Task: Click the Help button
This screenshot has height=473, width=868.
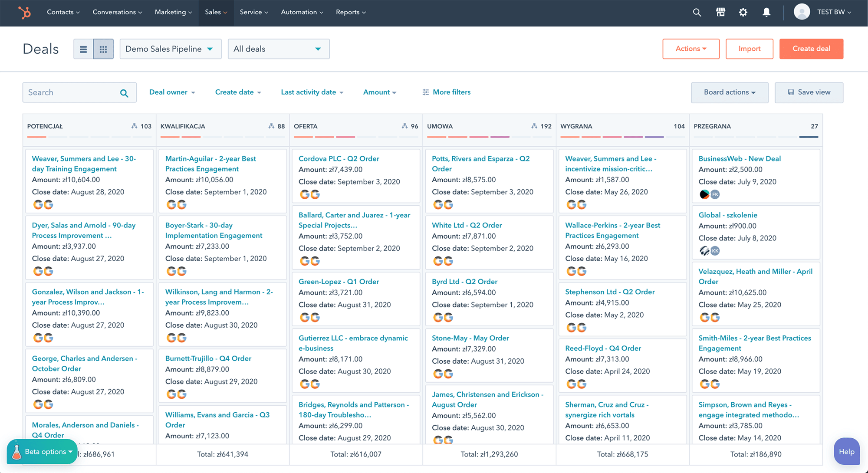Action: (x=847, y=451)
